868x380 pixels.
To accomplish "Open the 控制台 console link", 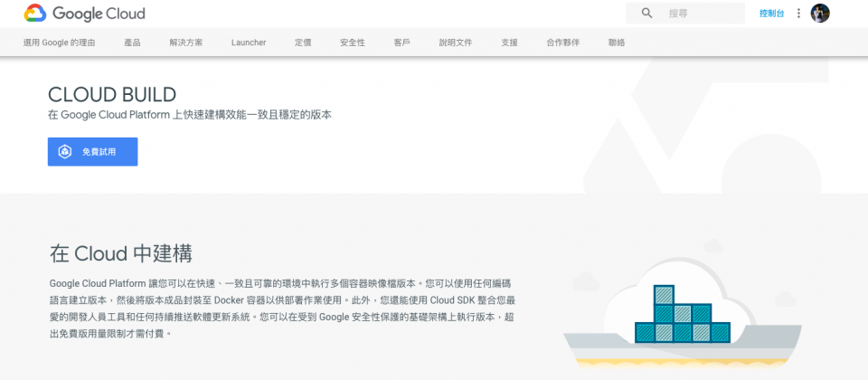I will click(x=771, y=14).
